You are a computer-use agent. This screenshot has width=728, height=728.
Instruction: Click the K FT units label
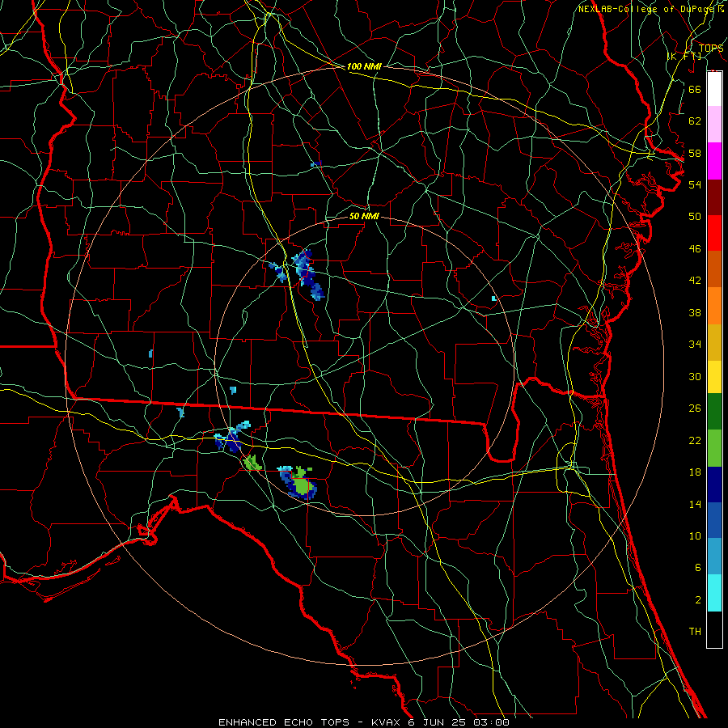coord(684,56)
